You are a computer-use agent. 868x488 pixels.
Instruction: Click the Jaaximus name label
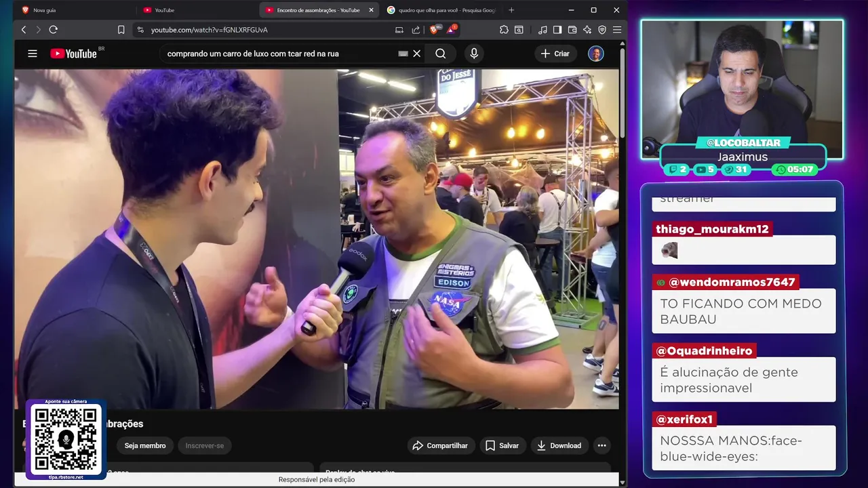coord(743,157)
